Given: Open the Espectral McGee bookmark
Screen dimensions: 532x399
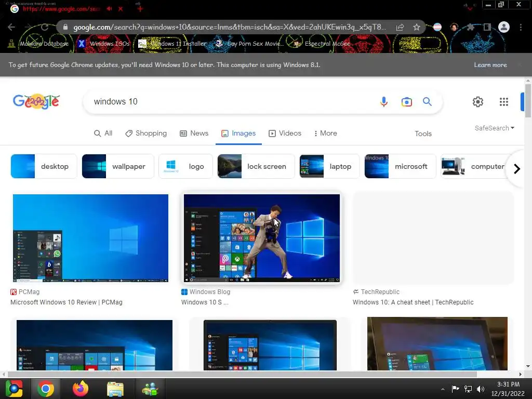Looking at the screenshot, I should 322,44.
